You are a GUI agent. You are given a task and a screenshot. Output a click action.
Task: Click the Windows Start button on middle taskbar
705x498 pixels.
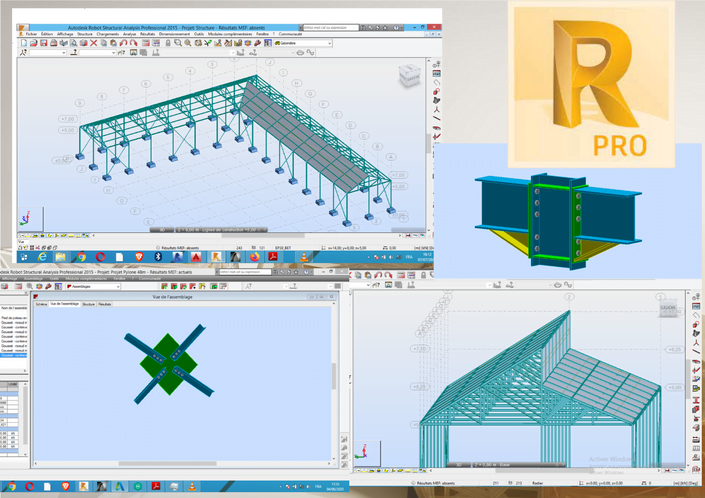(x=23, y=257)
